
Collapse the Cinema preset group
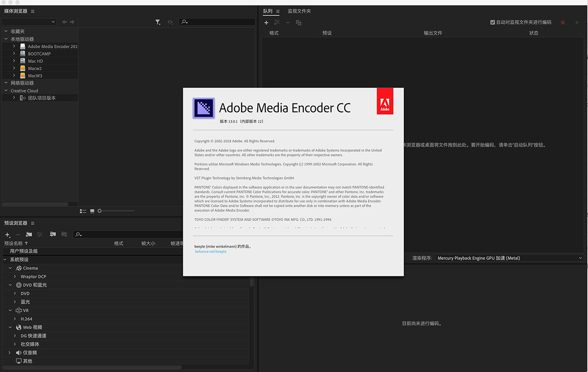(10, 268)
